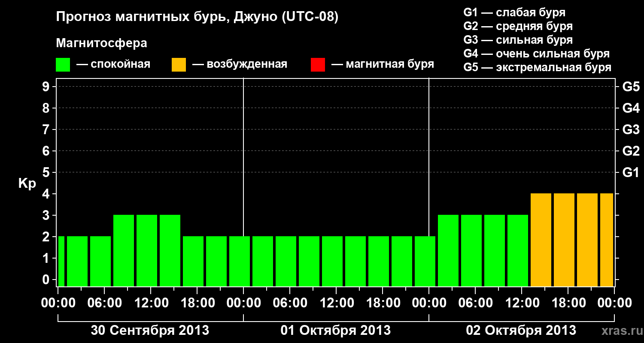The width and height of the screenshot is (644, 343).
Task: Click the '30 Сентября 2013' date label
Action: coord(150,330)
